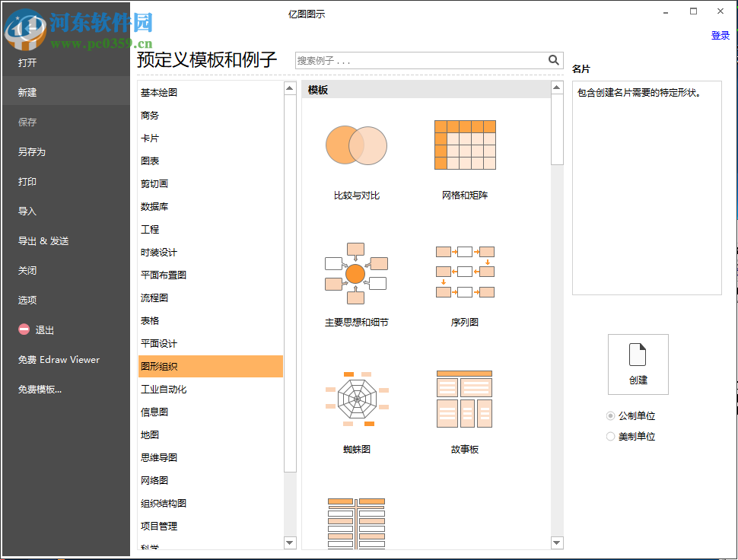Select the 网格和矩阵 template icon
This screenshot has width=738, height=560.
pos(465,145)
